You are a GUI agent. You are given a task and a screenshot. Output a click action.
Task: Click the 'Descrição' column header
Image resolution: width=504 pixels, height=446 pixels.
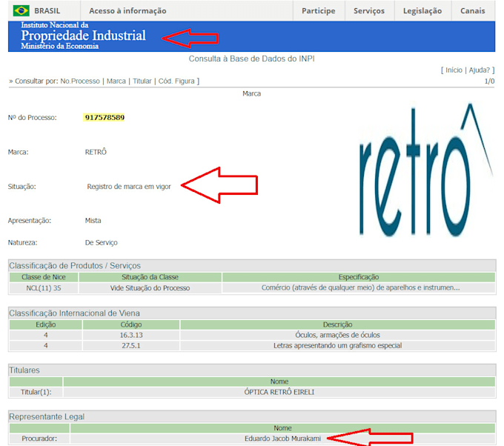[x=337, y=324]
